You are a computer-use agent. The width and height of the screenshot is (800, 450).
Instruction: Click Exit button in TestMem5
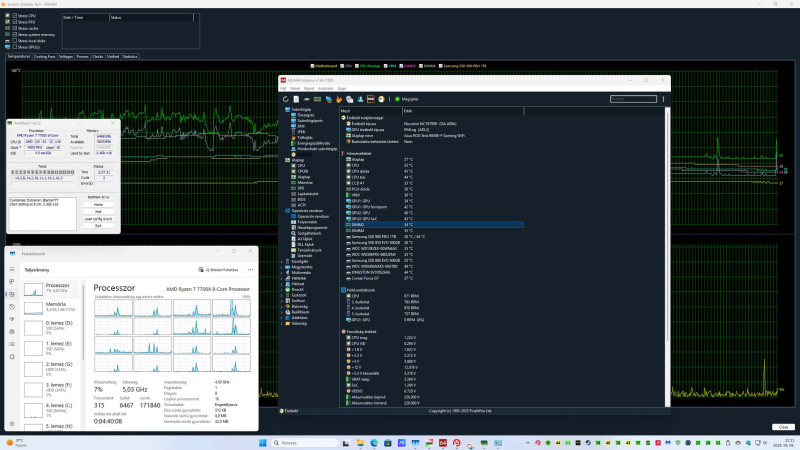tap(98, 226)
